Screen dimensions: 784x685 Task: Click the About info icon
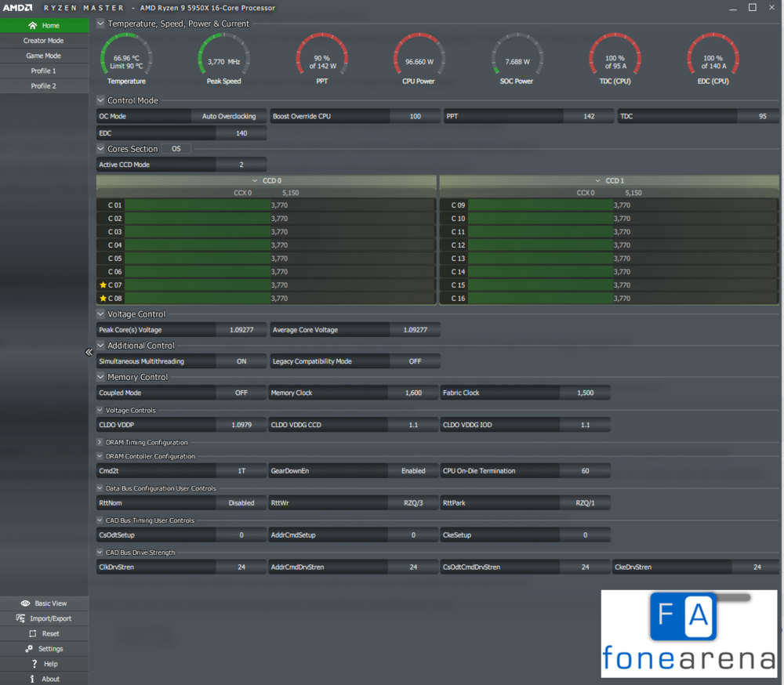[x=32, y=679]
